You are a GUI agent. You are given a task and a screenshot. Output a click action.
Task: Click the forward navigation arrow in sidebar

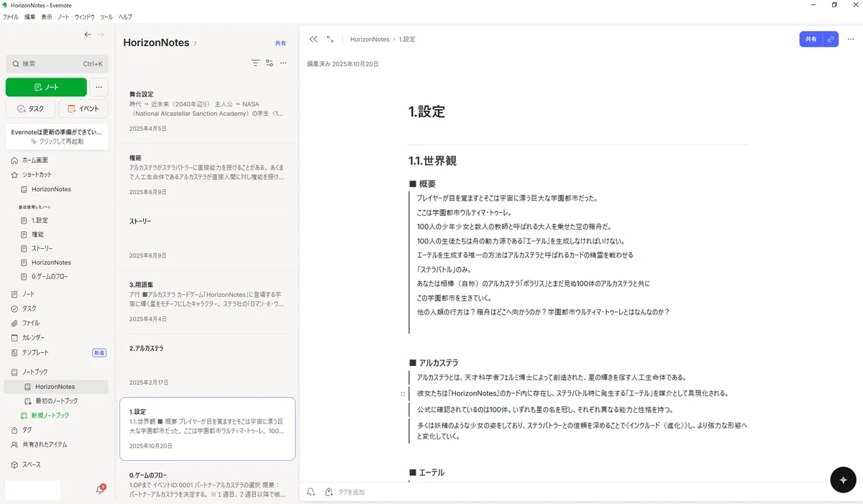(101, 35)
